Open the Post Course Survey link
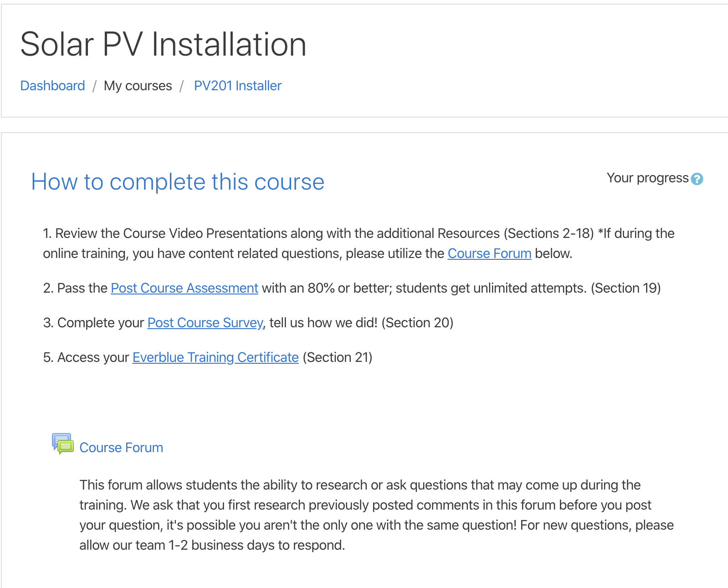Viewport: 728px width, 588px height. point(204,323)
